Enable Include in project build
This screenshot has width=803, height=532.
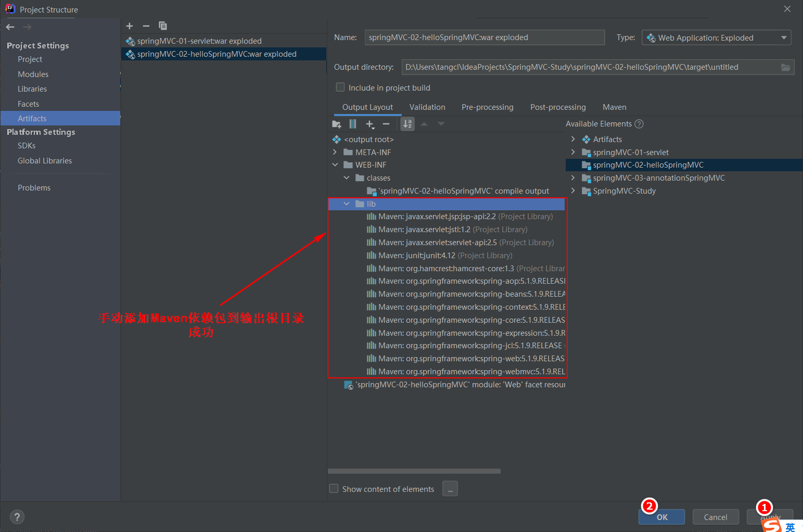click(340, 87)
